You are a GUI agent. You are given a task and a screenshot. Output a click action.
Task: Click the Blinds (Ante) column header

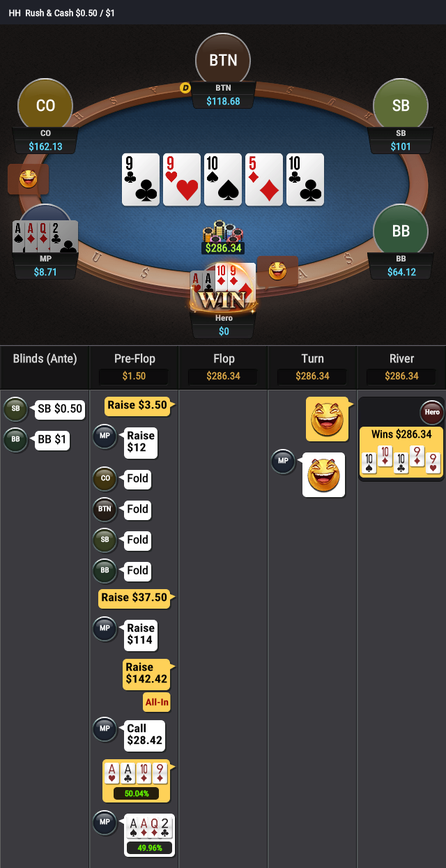coord(45,359)
